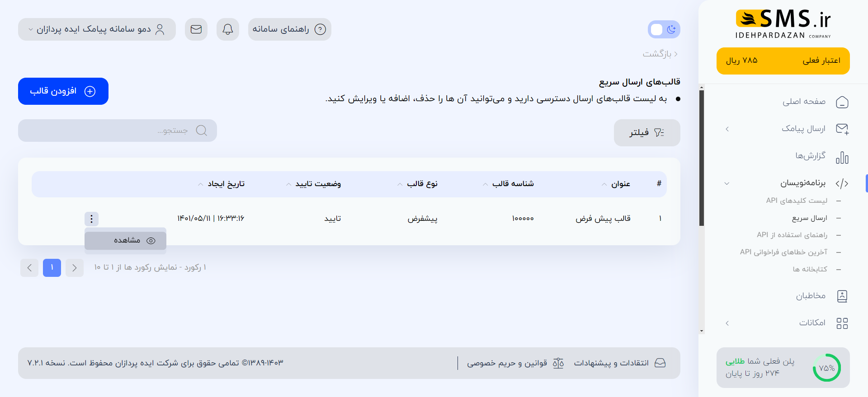The height and width of the screenshot is (397, 868).
Task: Click the پیشفرض template type cell
Action: pyautogui.click(x=422, y=219)
